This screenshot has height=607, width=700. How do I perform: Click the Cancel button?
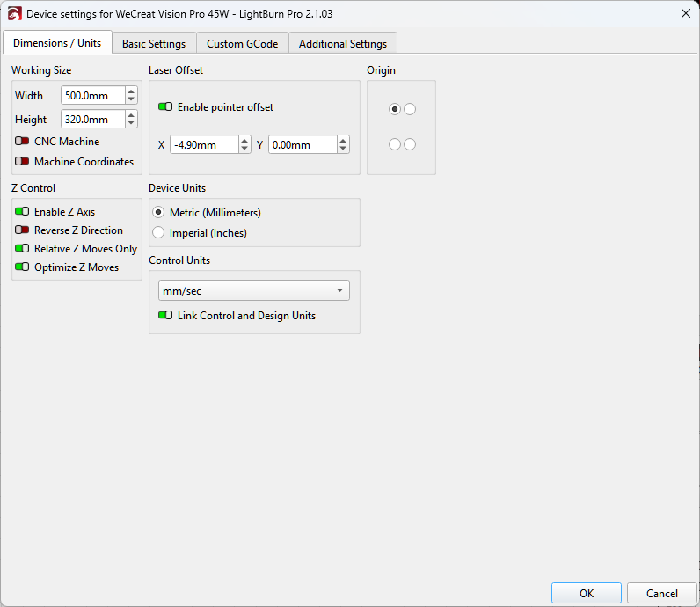click(661, 593)
